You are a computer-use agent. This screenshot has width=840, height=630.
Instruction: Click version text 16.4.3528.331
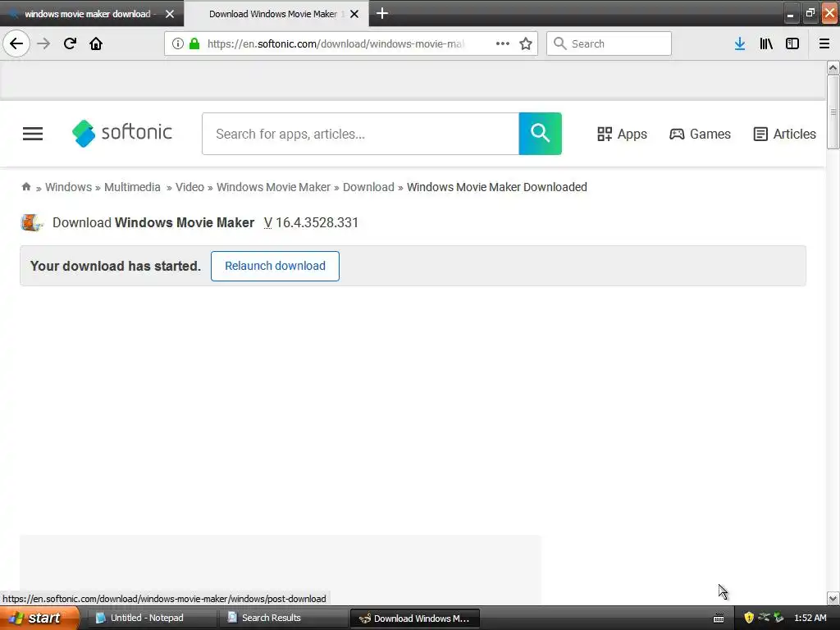[x=317, y=222]
